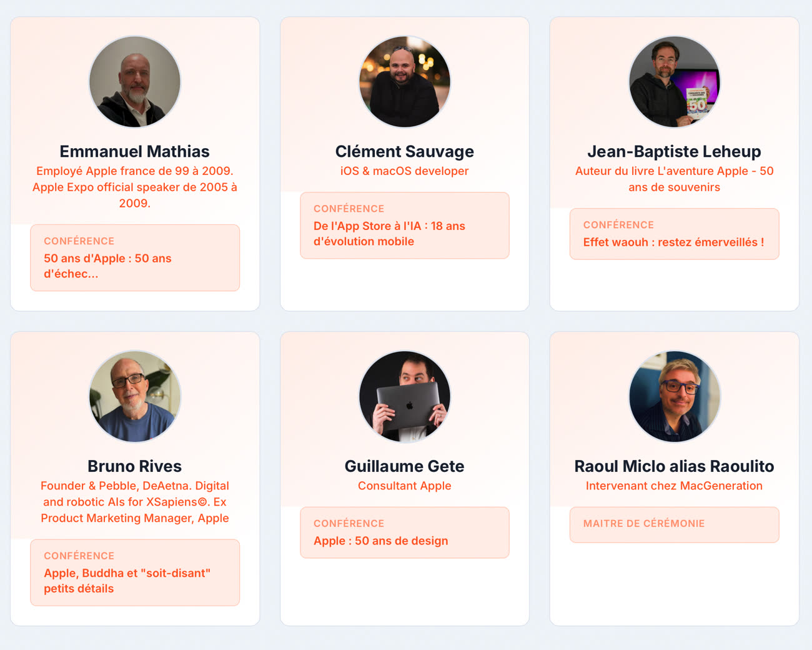Click the "iOS & macOS developer" subtitle
This screenshot has height=650, width=812.
pos(405,171)
